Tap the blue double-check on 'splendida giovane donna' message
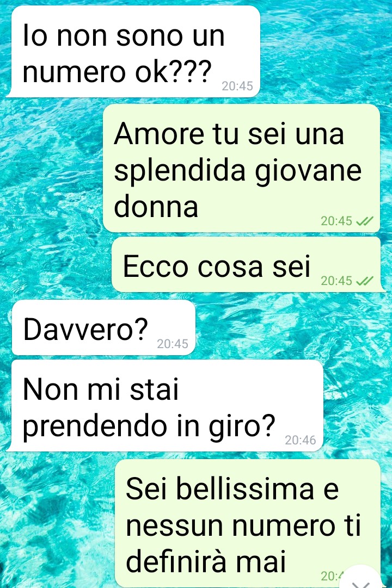 [364, 221]
